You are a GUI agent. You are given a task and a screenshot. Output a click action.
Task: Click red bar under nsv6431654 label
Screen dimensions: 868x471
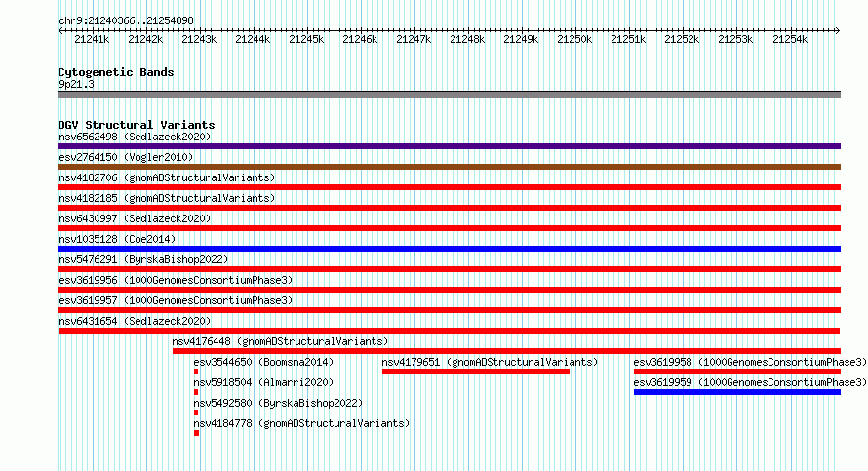tap(449, 331)
